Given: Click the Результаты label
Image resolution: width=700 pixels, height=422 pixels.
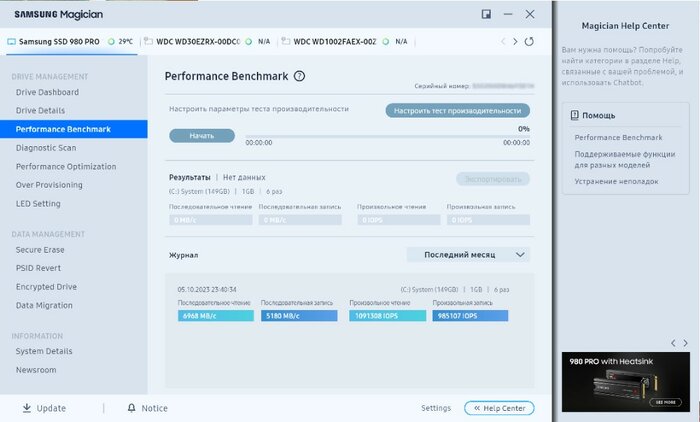Looking at the screenshot, I should 190,177.
